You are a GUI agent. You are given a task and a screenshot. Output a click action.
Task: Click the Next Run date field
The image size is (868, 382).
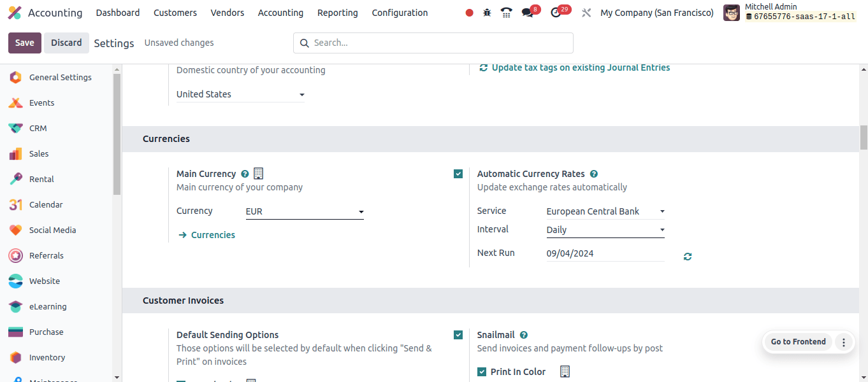pyautogui.click(x=605, y=253)
